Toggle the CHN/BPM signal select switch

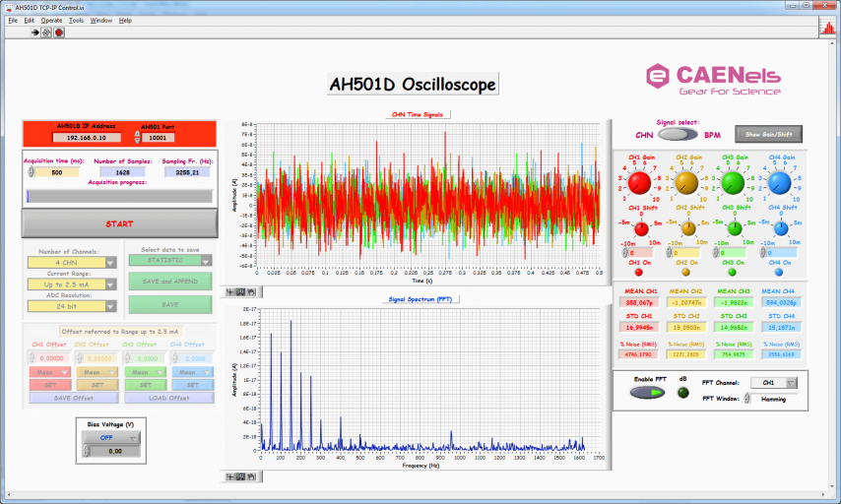(x=678, y=134)
